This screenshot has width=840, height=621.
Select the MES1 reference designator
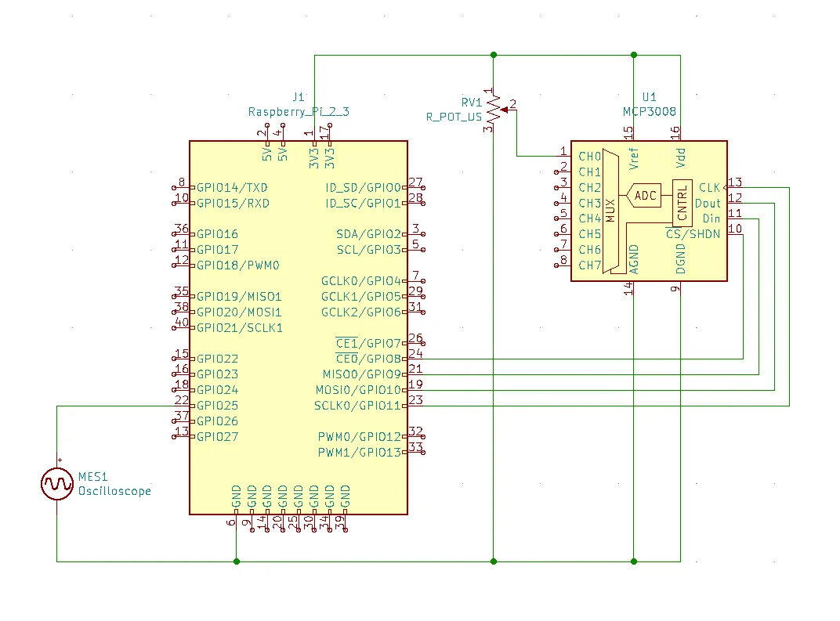92,476
